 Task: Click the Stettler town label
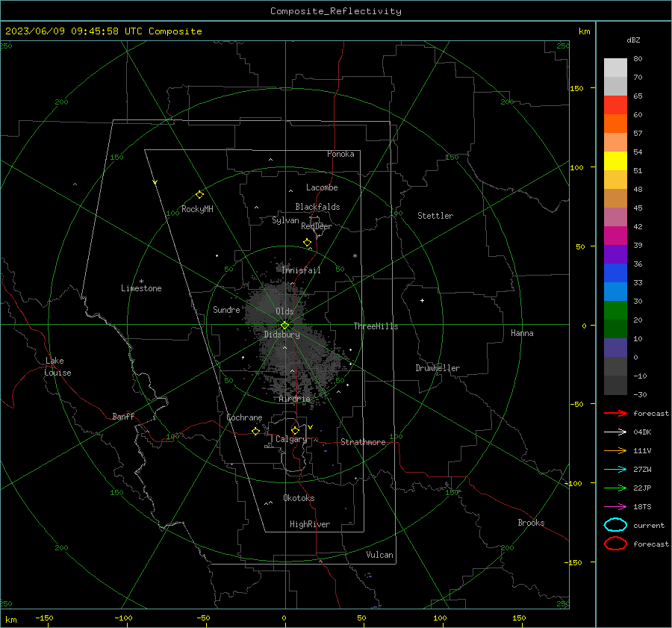435,216
